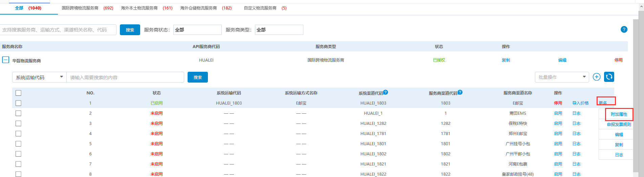Click the provider search input field
Screen dimensions: 644x177
(58, 30)
